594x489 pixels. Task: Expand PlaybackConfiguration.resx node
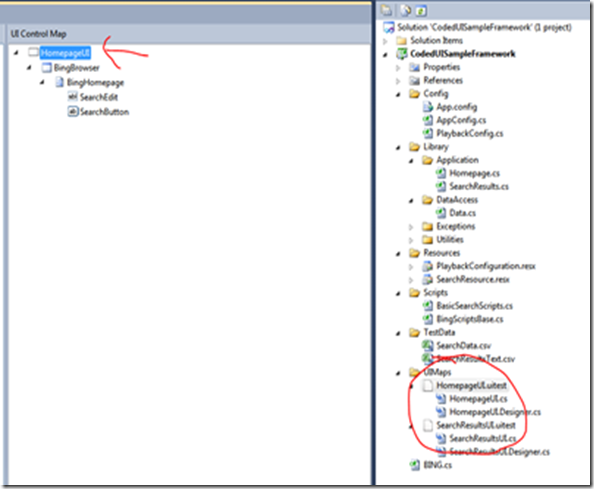click(x=411, y=267)
